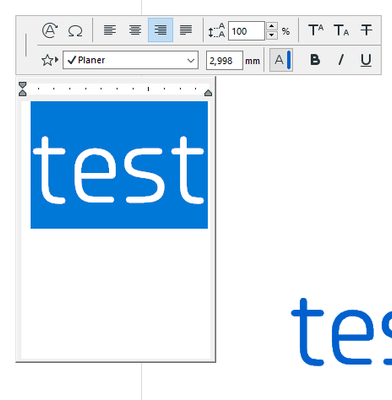Open the favorites star menu
Screen dimensions: 392x400
50,60
